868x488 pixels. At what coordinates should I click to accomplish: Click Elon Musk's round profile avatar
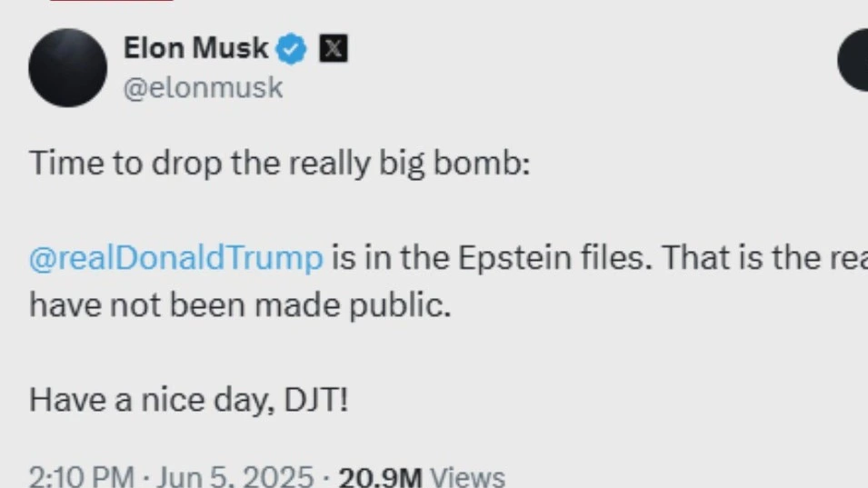point(68,67)
